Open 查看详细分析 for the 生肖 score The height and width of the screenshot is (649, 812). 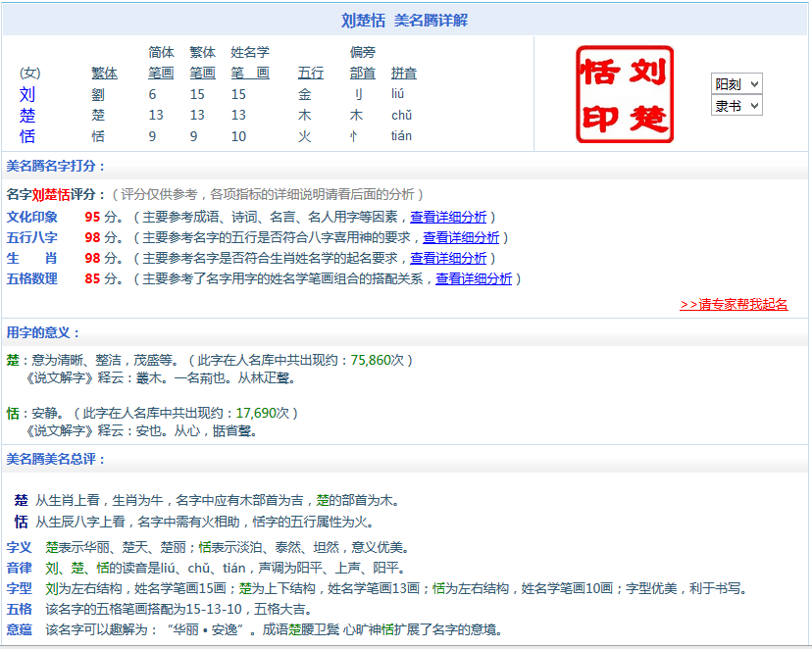(x=448, y=258)
